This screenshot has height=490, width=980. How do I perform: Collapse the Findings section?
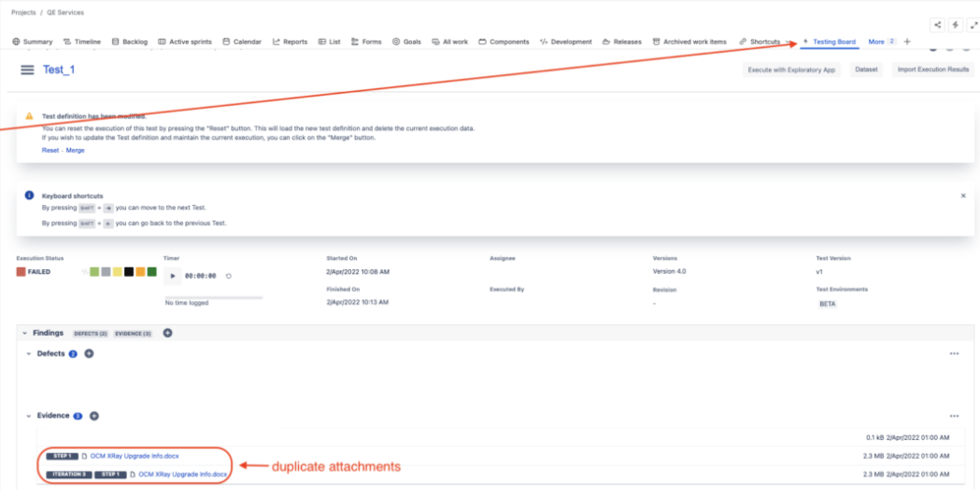[x=25, y=333]
